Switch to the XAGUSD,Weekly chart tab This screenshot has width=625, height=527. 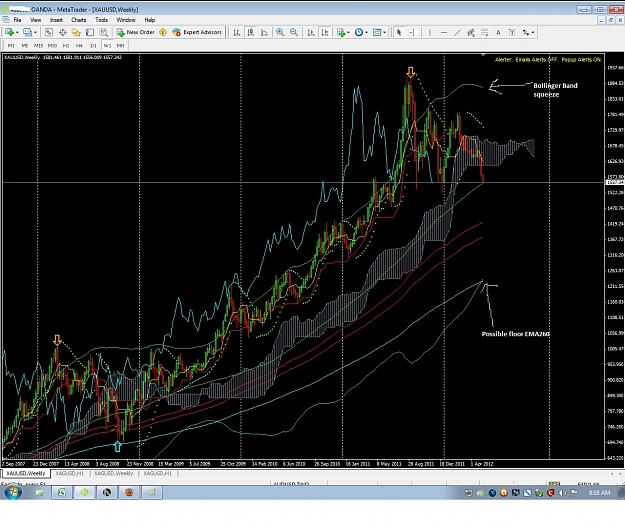[114, 474]
